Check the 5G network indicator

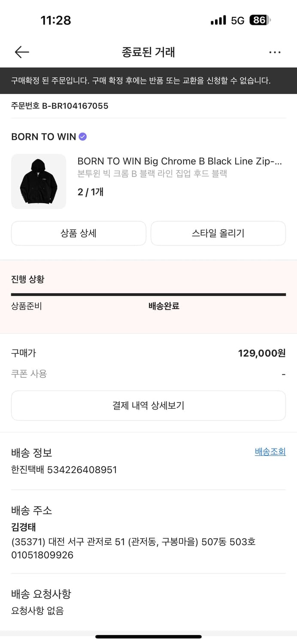point(238,20)
